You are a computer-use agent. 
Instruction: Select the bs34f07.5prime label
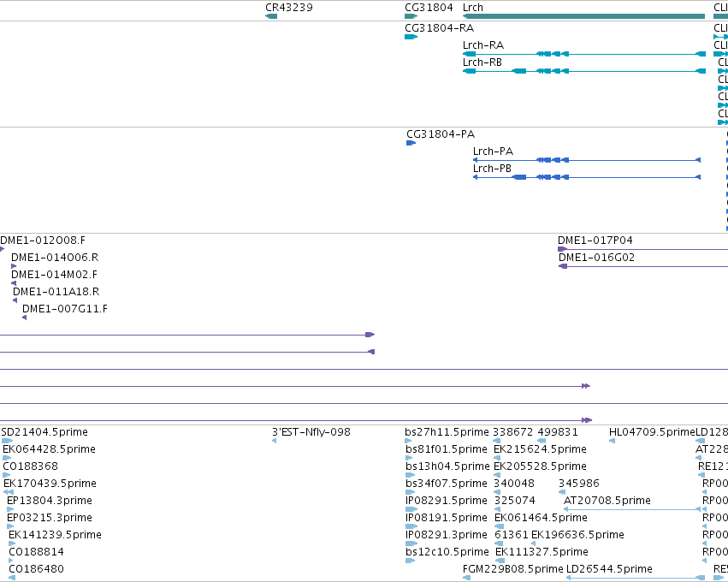tap(447, 484)
